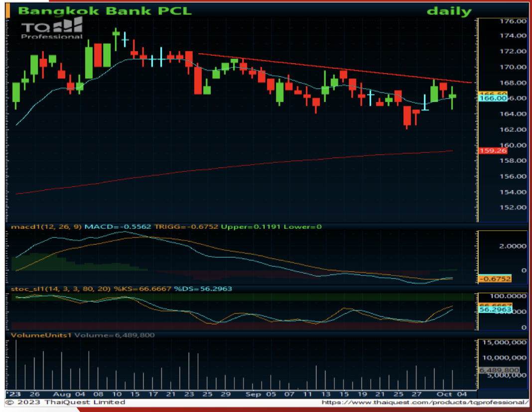Click the 10 date label on time axis
Image resolution: width=532 pixels, height=412 pixels.
[117, 395]
